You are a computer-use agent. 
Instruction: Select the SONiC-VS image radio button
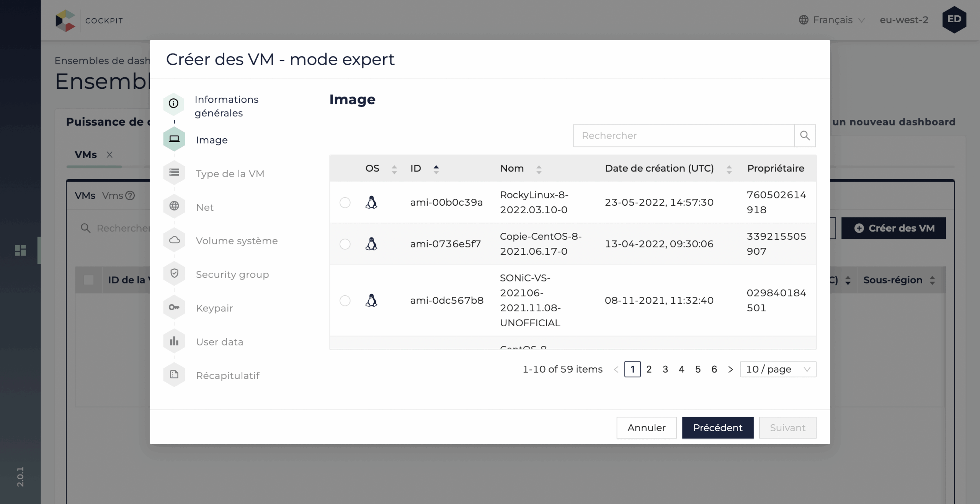pyautogui.click(x=345, y=301)
